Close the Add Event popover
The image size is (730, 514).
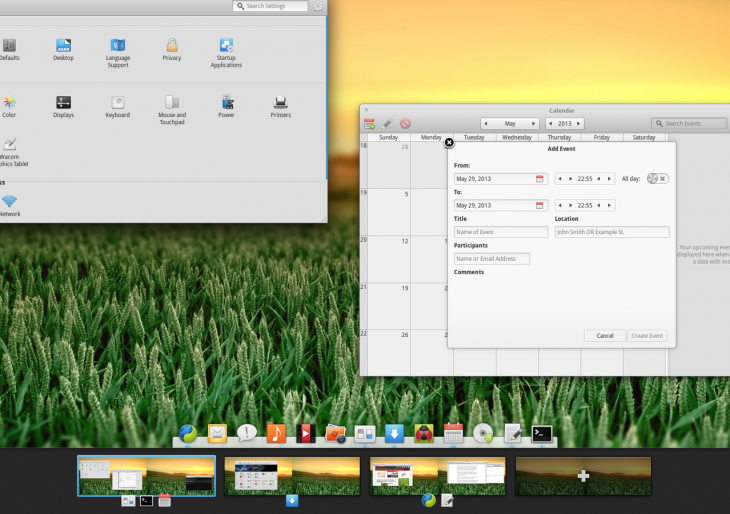tap(449, 143)
